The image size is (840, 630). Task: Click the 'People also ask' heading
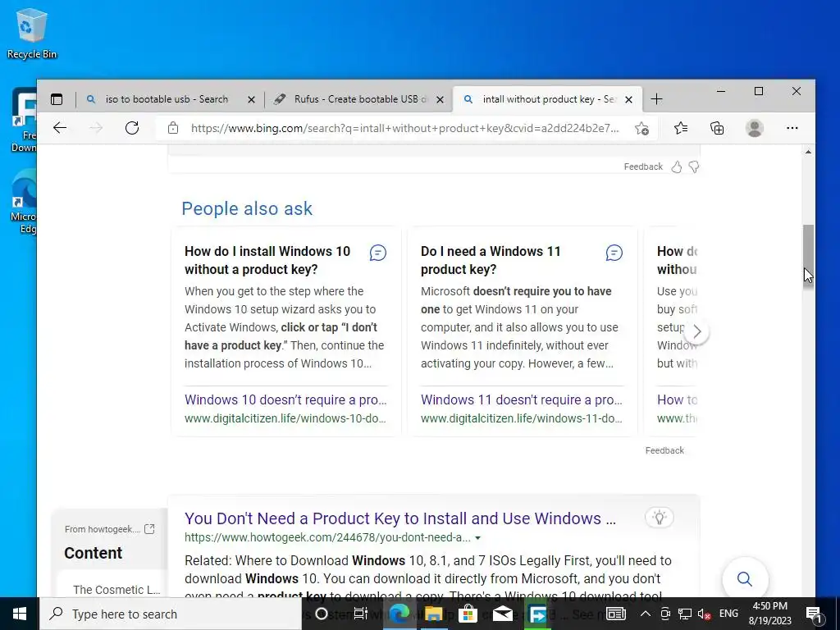tap(246, 208)
